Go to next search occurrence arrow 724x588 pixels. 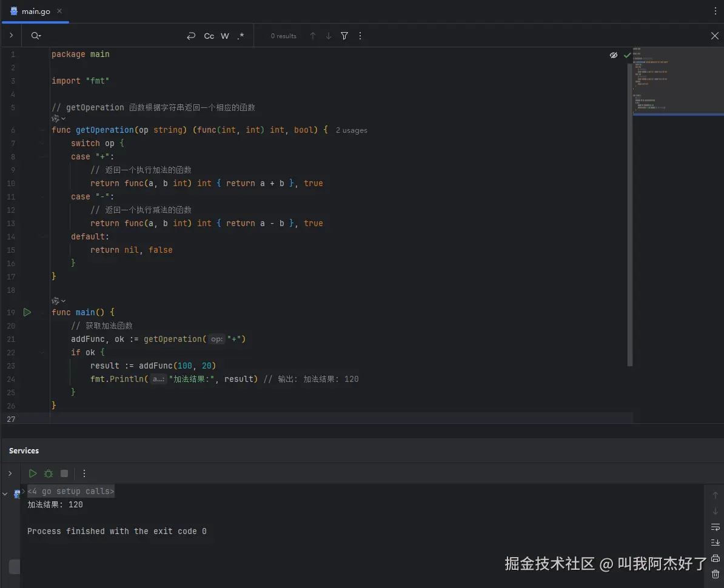point(328,36)
